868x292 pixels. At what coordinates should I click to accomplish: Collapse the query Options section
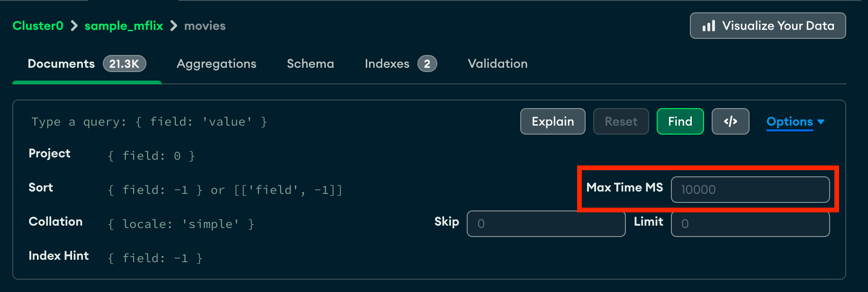(x=789, y=121)
